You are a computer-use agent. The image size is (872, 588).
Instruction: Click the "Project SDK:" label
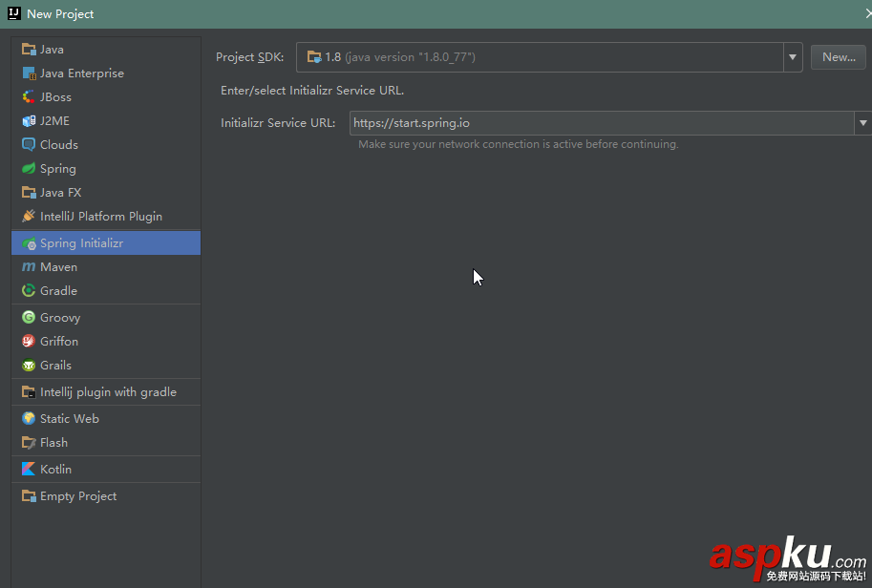pos(249,57)
